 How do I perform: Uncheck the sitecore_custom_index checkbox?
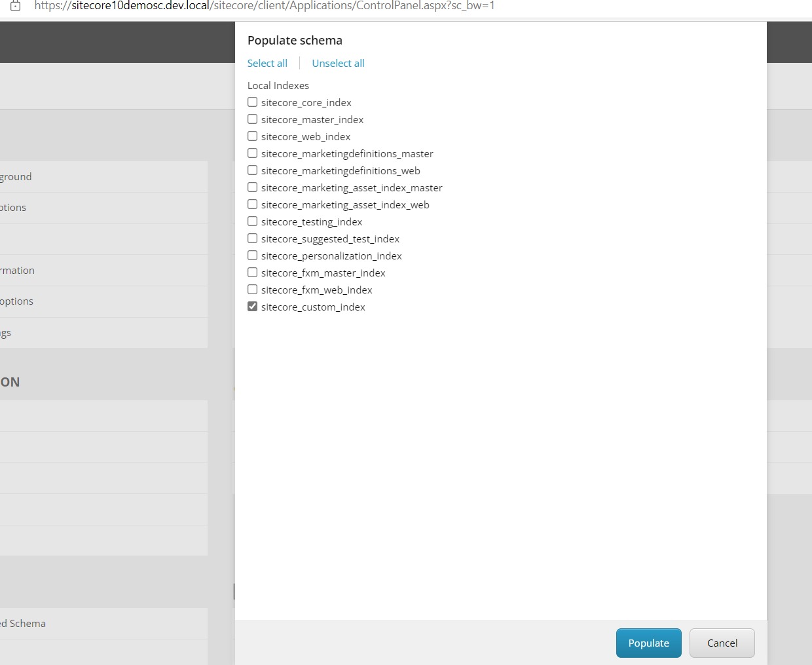pos(252,307)
